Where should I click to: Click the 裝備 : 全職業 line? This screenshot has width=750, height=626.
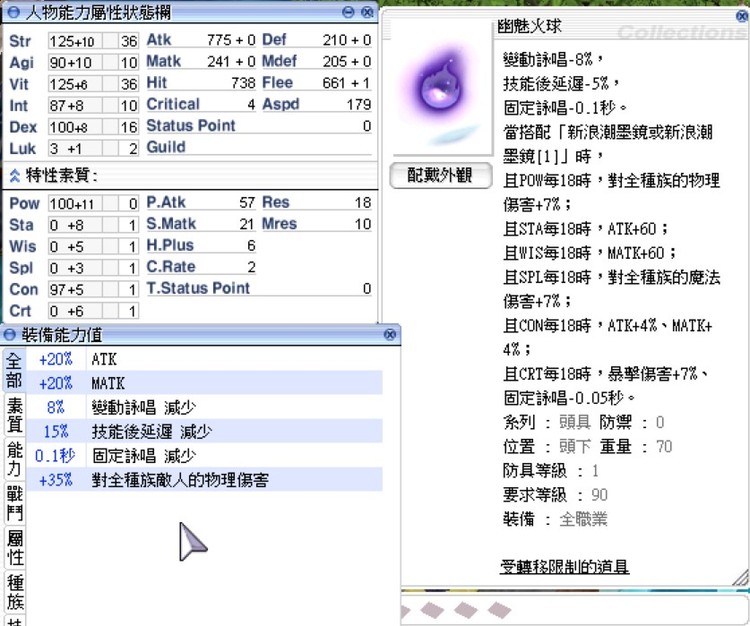pyautogui.click(x=555, y=519)
